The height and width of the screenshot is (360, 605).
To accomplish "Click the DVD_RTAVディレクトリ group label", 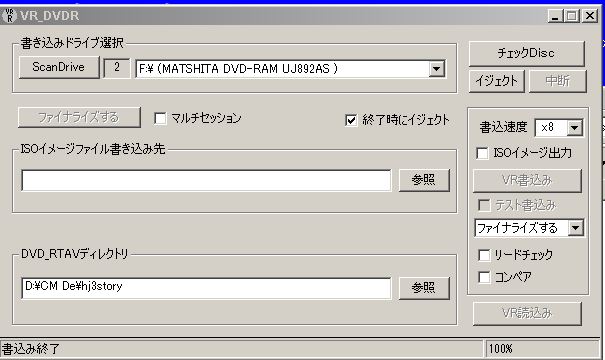I will coord(74,254).
